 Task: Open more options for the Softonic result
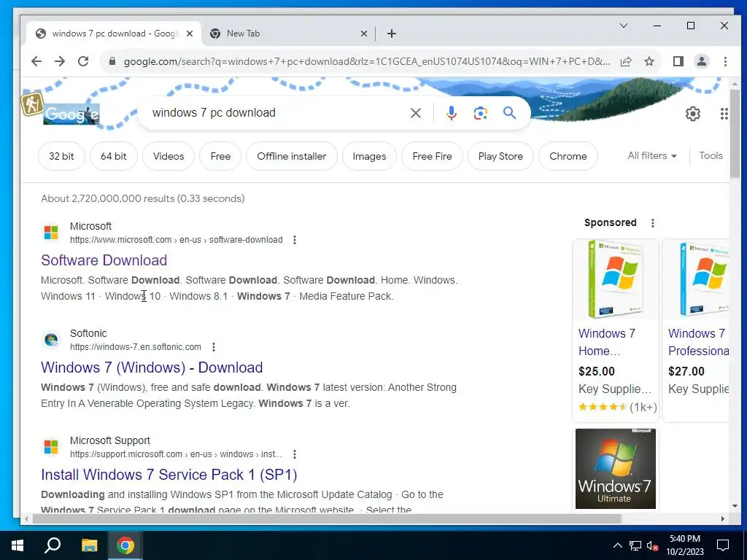click(214, 347)
